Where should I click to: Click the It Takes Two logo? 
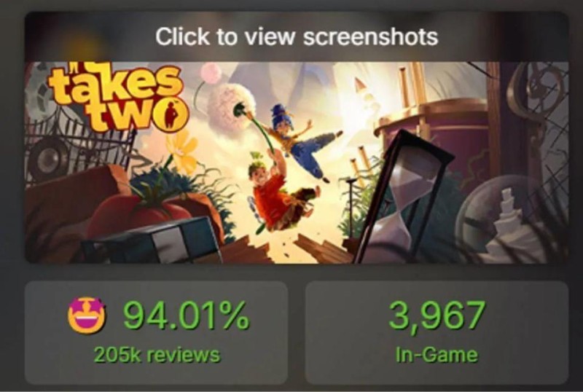click(x=118, y=97)
